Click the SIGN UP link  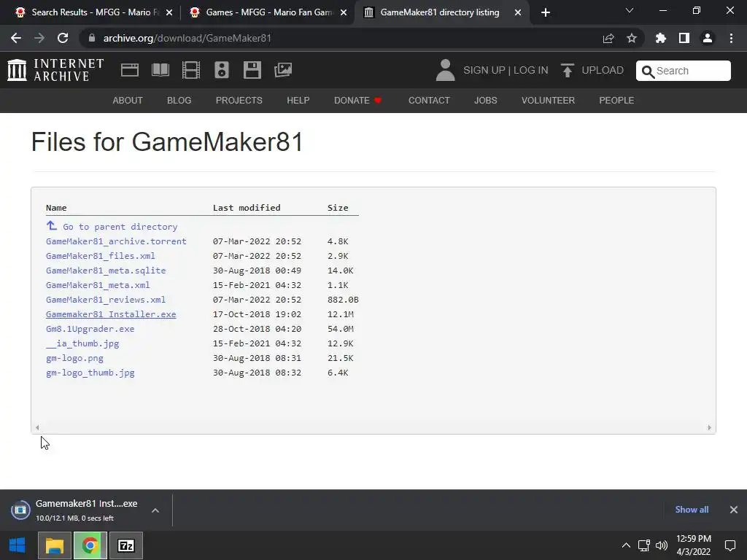click(x=484, y=71)
